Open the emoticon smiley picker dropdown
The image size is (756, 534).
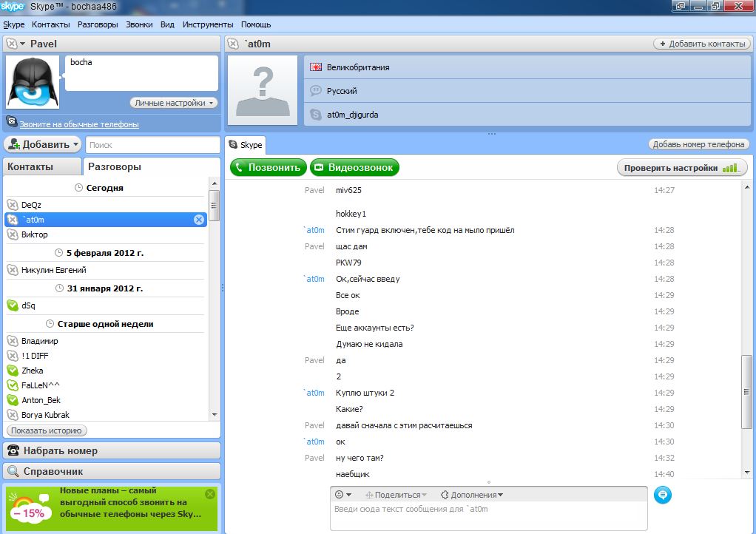tap(342, 495)
